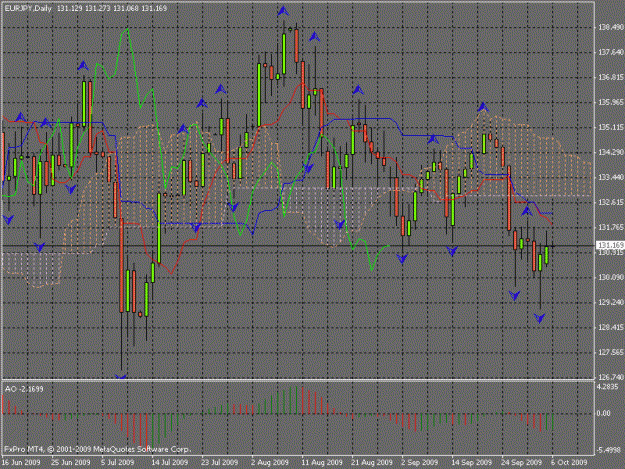
Task: Click the 131.129 open price in header
Action: (x=70, y=8)
